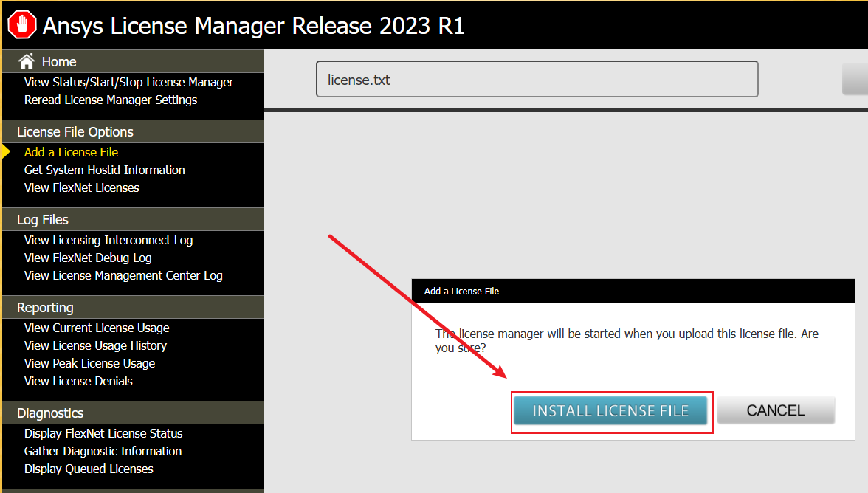
Task: Open Gather Diagnostic Information
Action: (x=103, y=451)
